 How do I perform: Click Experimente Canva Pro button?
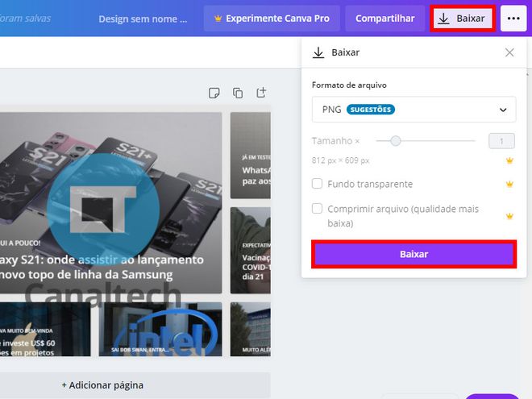tap(272, 19)
